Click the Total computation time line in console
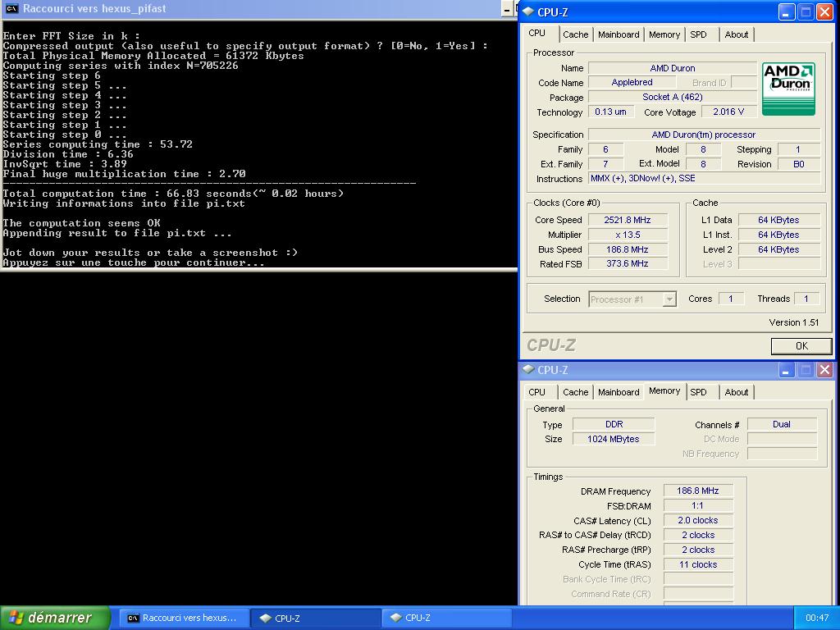The height and width of the screenshot is (630, 840). tap(173, 194)
